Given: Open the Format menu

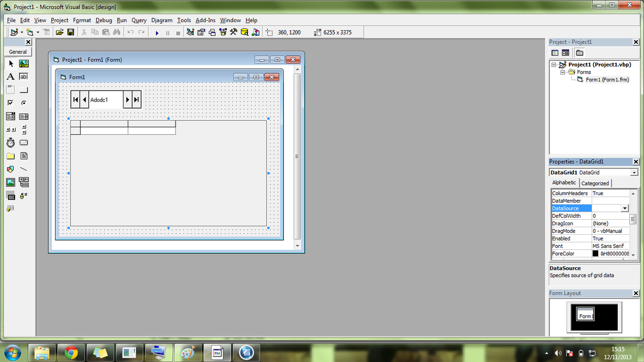Looking at the screenshot, I should point(82,20).
